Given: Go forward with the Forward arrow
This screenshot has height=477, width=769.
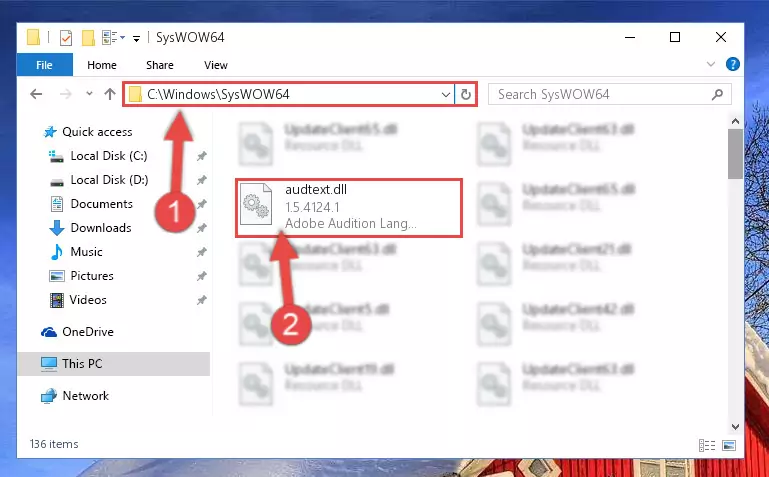Looking at the screenshot, I should click(65, 94).
